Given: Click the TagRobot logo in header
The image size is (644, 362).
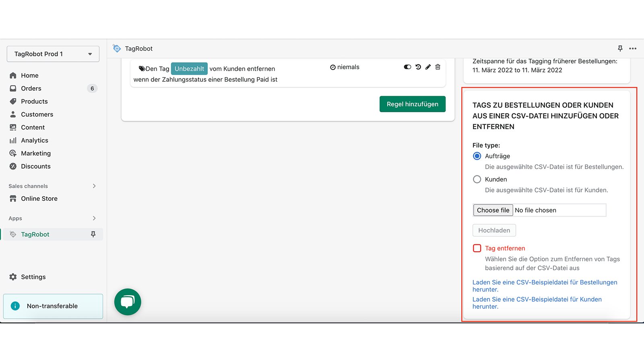Looking at the screenshot, I should click(117, 48).
